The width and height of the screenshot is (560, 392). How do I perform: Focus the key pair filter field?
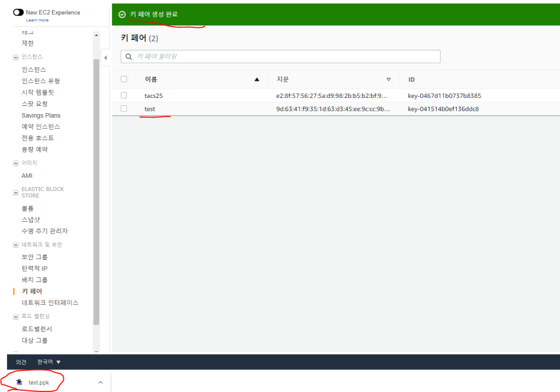pos(281,56)
